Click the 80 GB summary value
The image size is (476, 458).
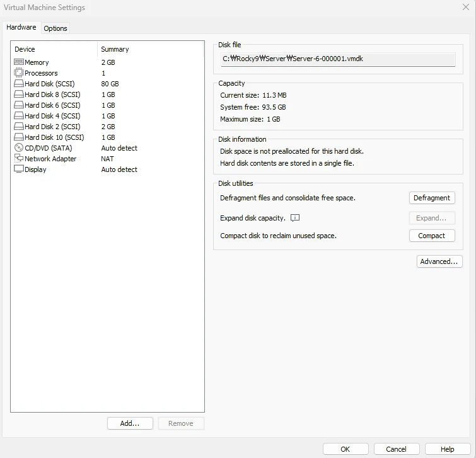click(110, 84)
